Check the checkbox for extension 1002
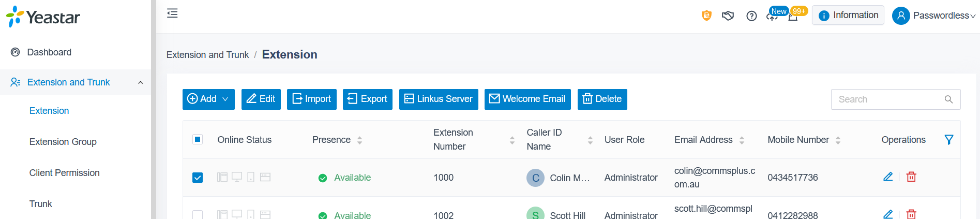Image resolution: width=980 pixels, height=219 pixels. point(198,215)
